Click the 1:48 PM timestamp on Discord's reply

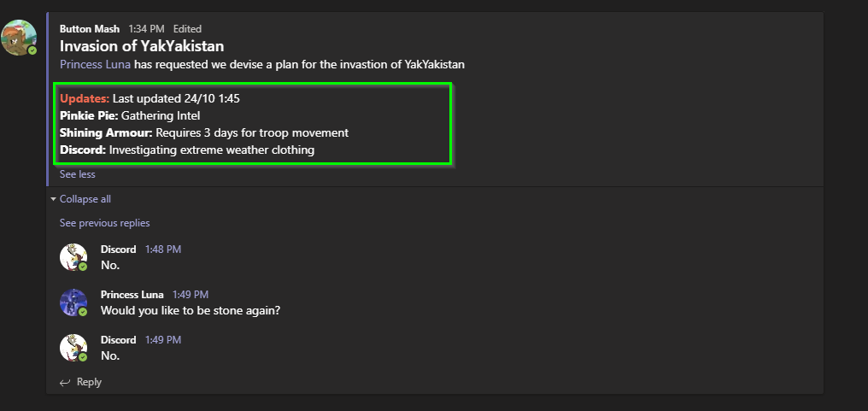pyautogui.click(x=162, y=250)
